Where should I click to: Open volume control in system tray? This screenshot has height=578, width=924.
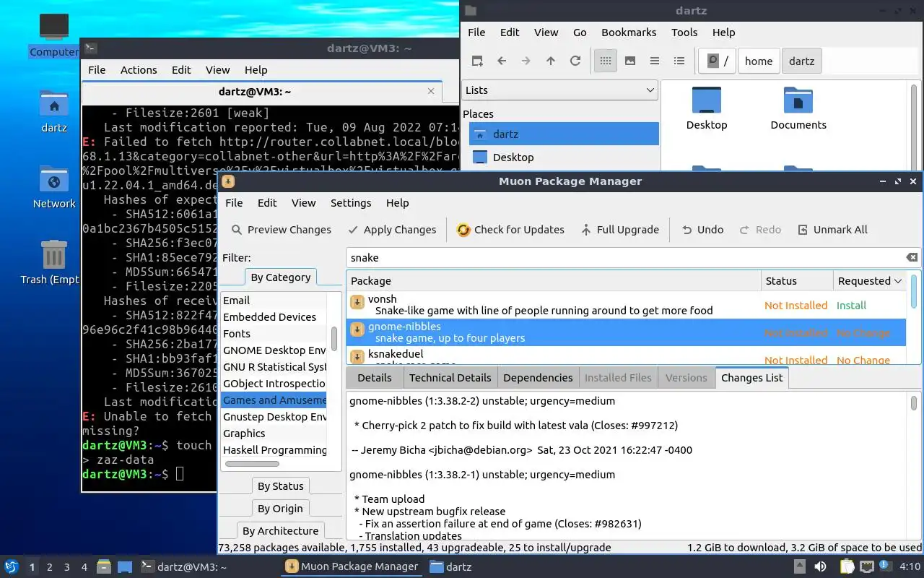tap(821, 567)
